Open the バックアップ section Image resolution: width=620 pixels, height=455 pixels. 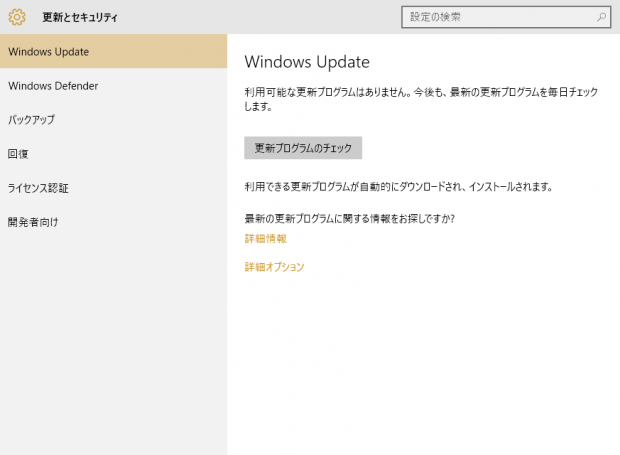pos(113,120)
